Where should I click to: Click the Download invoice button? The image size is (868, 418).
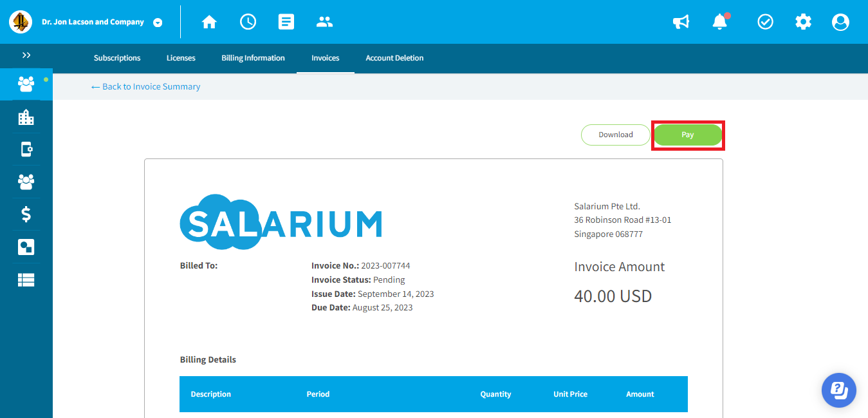click(x=616, y=135)
